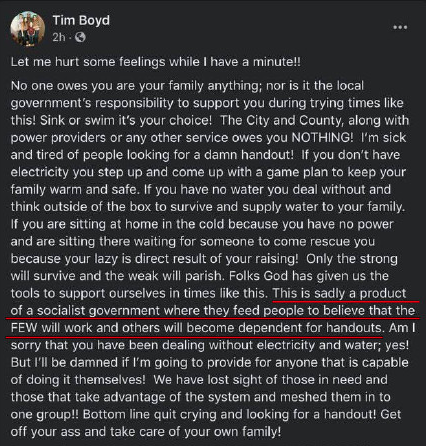Click the capitalized word NOTHING! in post
The image size is (426, 446).
[x=322, y=138]
